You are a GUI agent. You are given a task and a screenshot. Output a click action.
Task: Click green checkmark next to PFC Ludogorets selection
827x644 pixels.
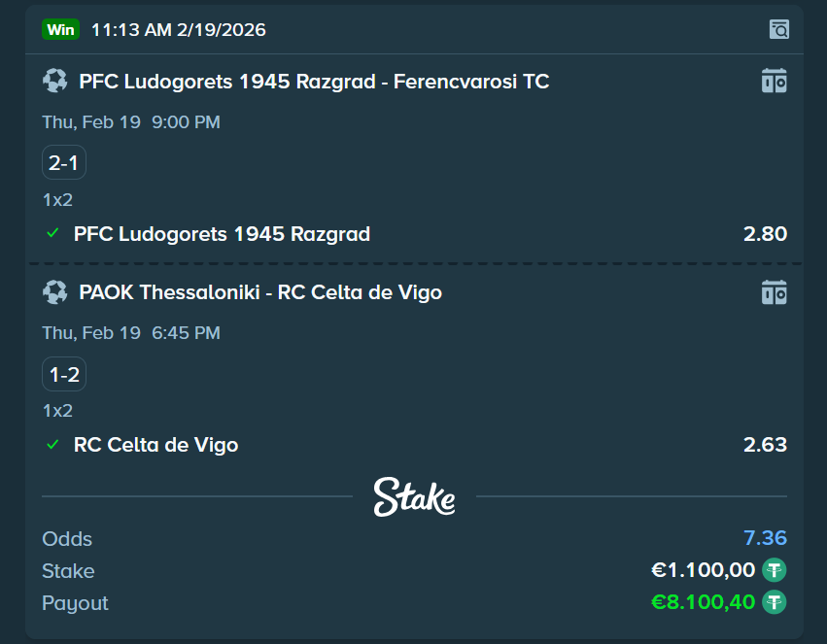[x=53, y=234]
